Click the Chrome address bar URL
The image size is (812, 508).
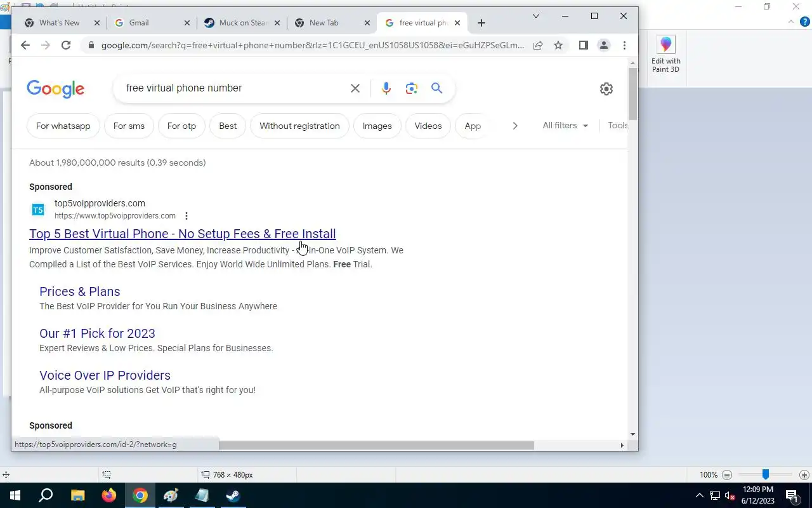313,45
